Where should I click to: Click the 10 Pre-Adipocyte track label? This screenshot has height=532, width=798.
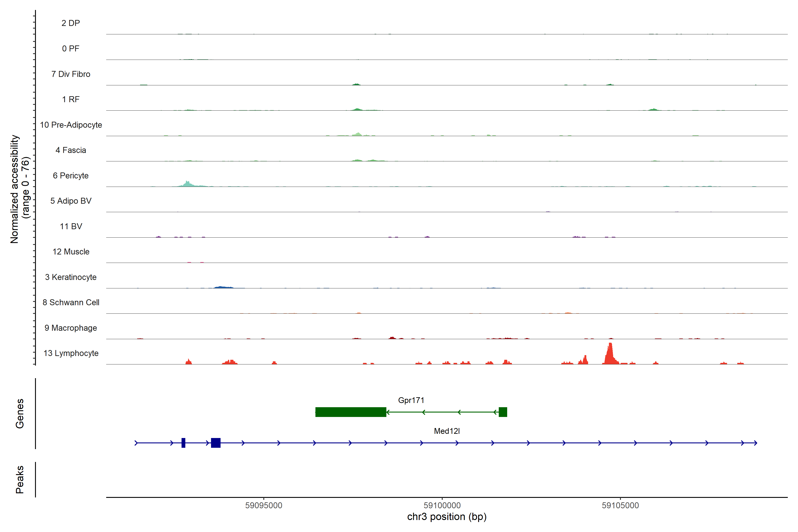coord(71,125)
